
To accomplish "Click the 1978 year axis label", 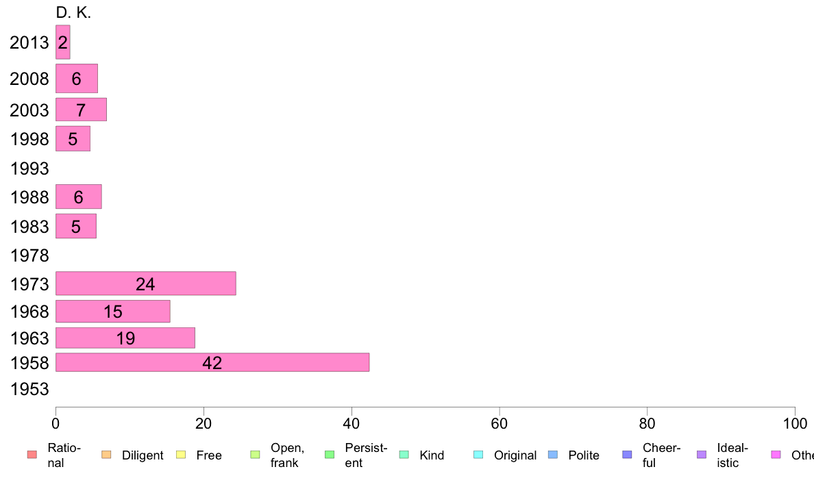I will coord(29,255).
